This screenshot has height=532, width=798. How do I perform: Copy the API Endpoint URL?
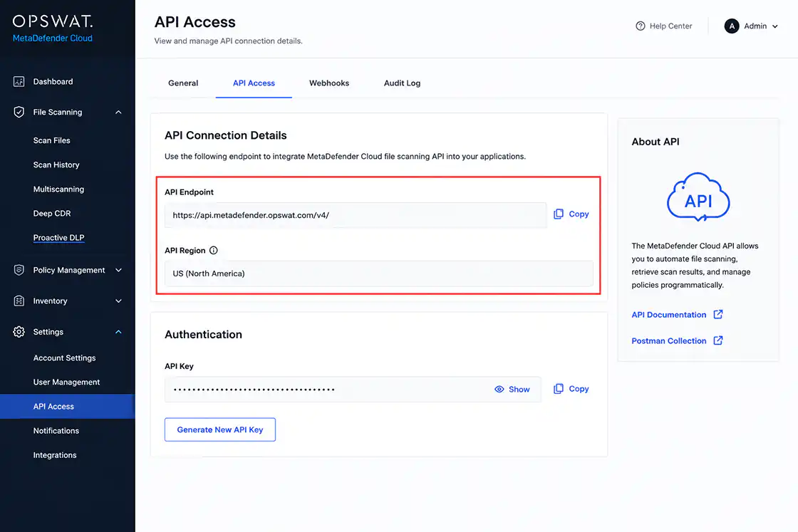pos(571,214)
